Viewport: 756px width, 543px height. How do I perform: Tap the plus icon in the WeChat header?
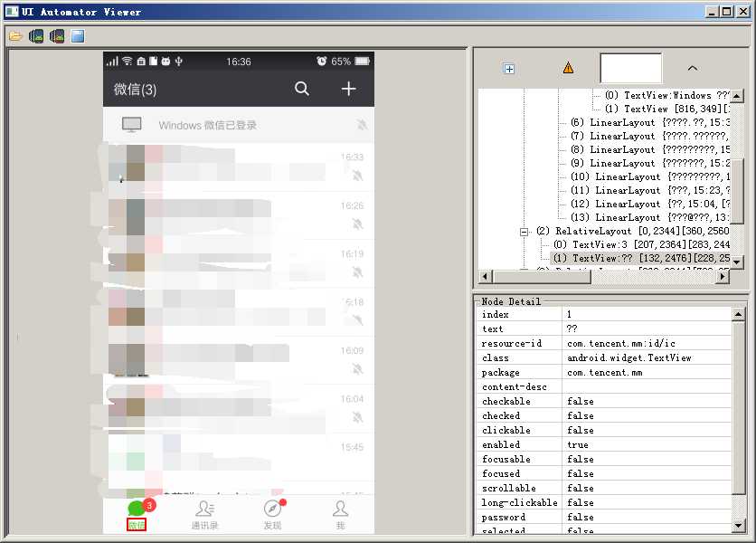(x=348, y=89)
